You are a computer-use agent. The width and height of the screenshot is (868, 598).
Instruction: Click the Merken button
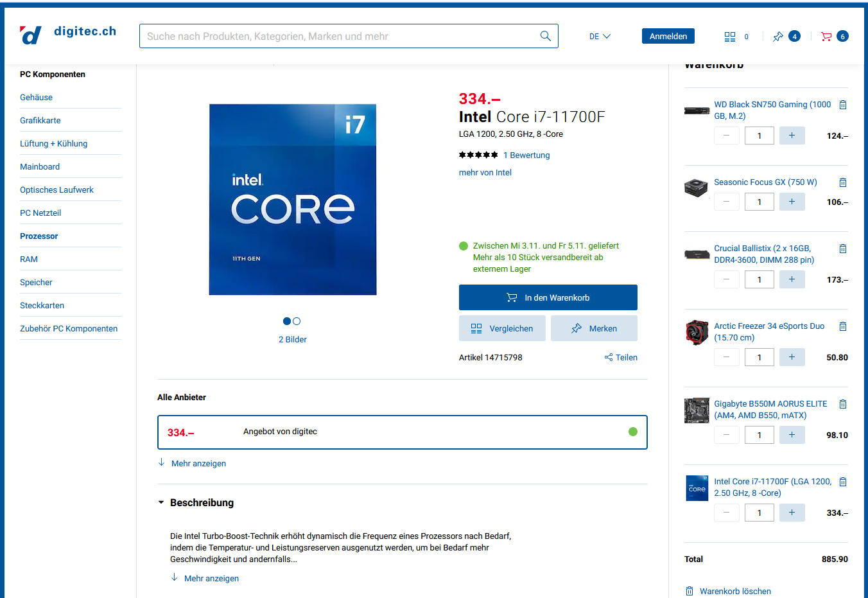594,328
